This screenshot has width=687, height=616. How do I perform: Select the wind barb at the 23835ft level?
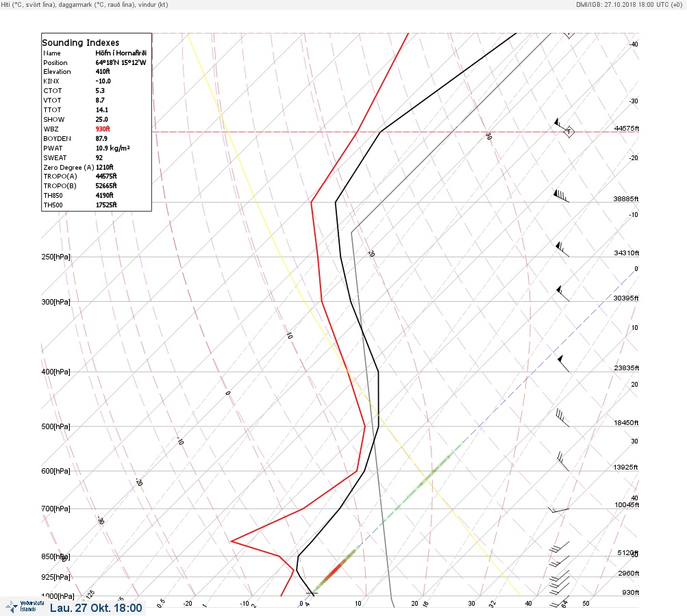coord(564,364)
